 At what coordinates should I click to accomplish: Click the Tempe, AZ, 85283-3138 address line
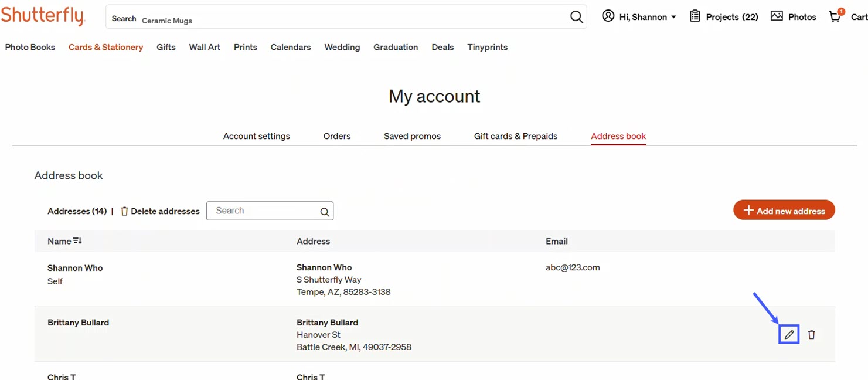coord(343,292)
